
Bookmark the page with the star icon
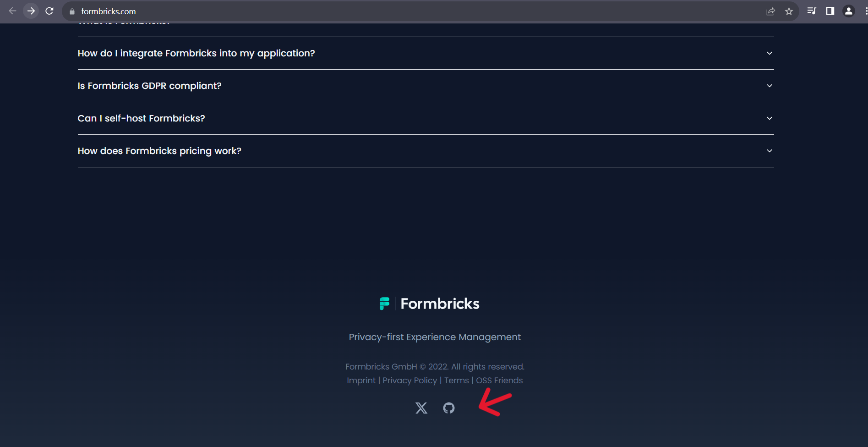pyautogui.click(x=789, y=11)
